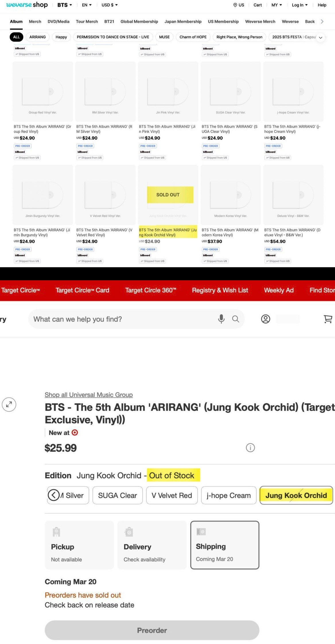Screen dimensions: 335x644
Task: Open the Target shopping cart icon
Action: tap(328, 319)
